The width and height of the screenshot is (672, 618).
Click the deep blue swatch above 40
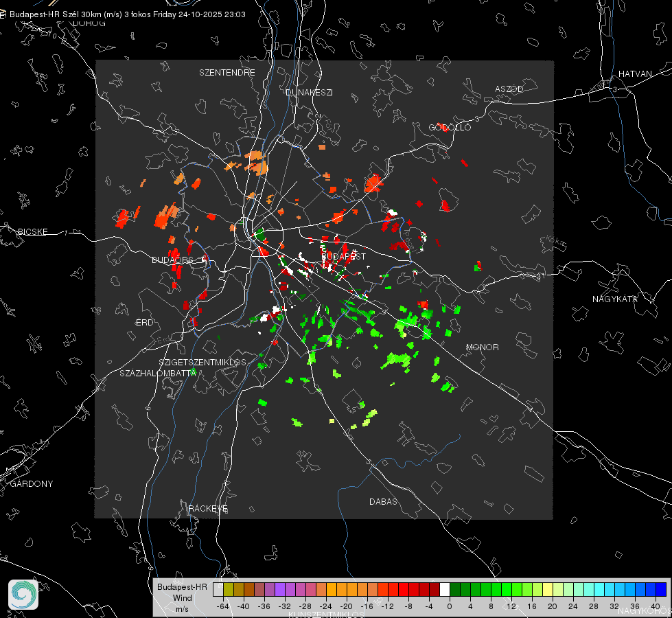(661, 590)
